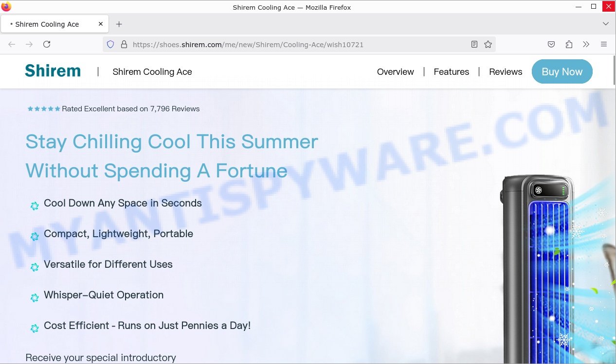Click the 'Without Spending A Fortune' headline
The height and width of the screenshot is (364, 616).
[x=156, y=171]
